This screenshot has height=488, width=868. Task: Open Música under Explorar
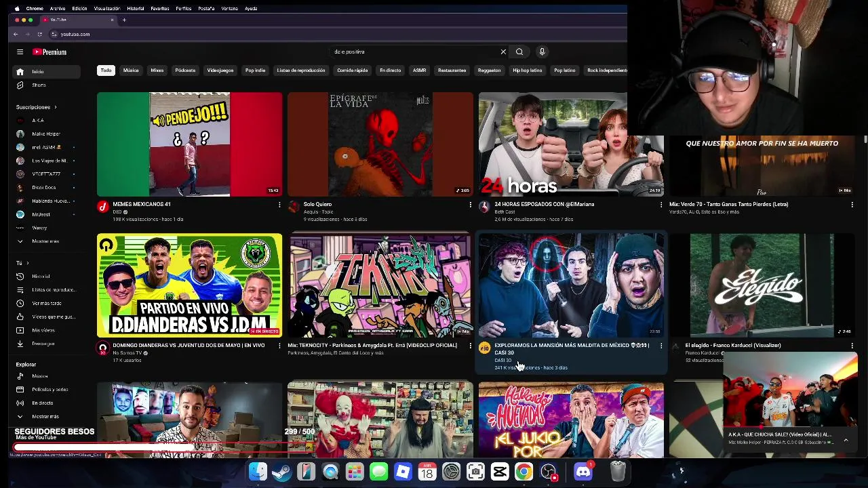click(47, 376)
